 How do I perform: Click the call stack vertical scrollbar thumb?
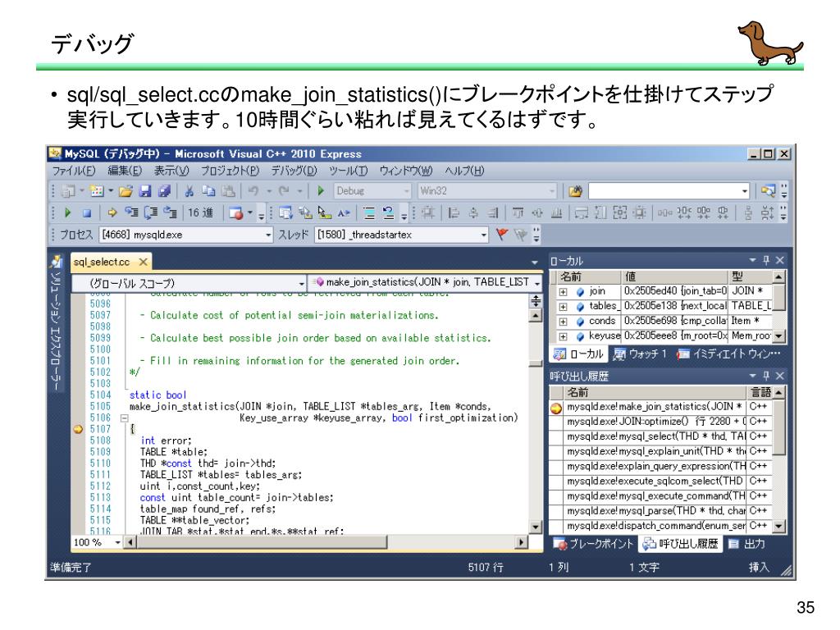779,427
